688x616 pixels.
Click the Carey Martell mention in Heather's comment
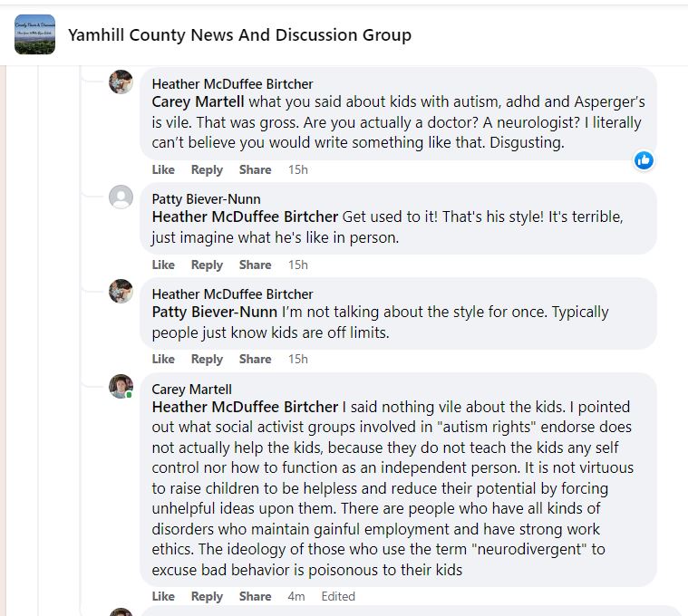tap(198, 101)
